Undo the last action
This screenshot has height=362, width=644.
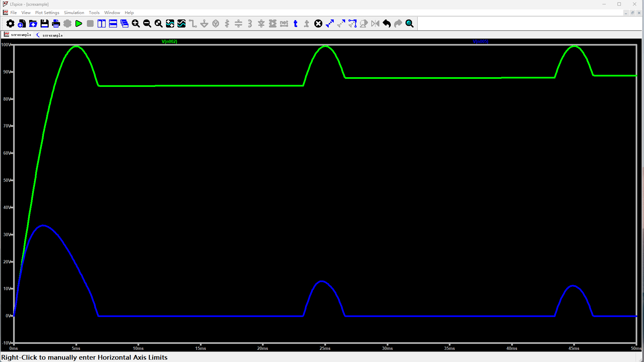coord(386,23)
